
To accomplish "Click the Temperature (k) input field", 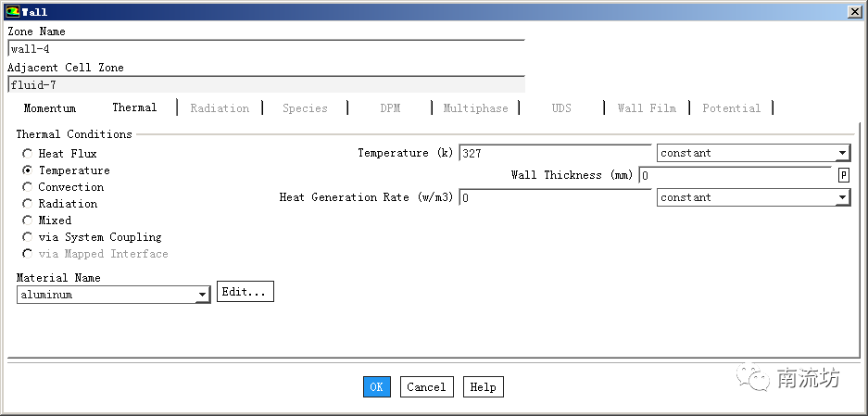I will point(554,154).
